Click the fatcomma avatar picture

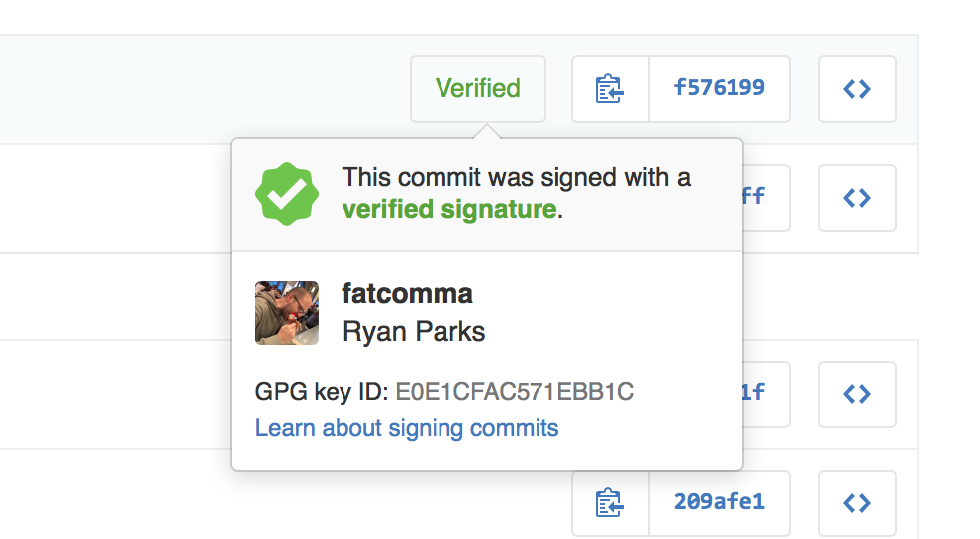287,313
